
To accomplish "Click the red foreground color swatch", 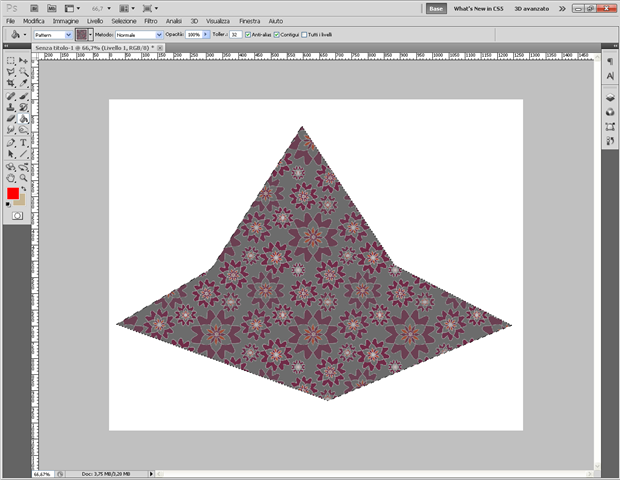I will tap(13, 193).
